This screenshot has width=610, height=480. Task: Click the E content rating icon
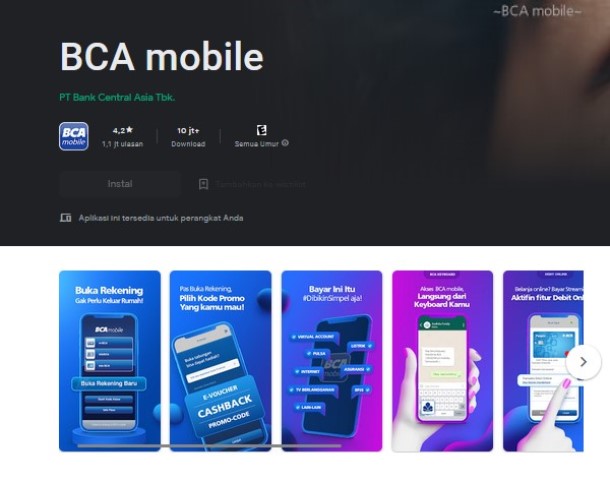261,130
